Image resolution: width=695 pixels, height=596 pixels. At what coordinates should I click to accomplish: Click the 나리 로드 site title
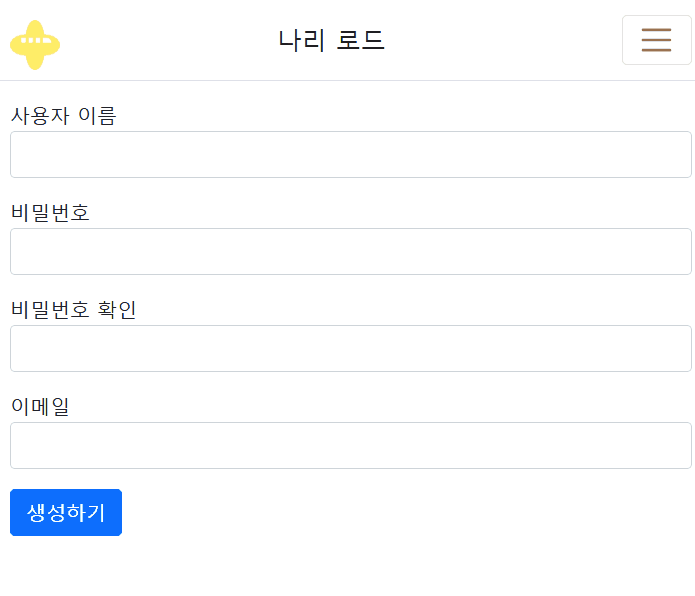(x=331, y=40)
